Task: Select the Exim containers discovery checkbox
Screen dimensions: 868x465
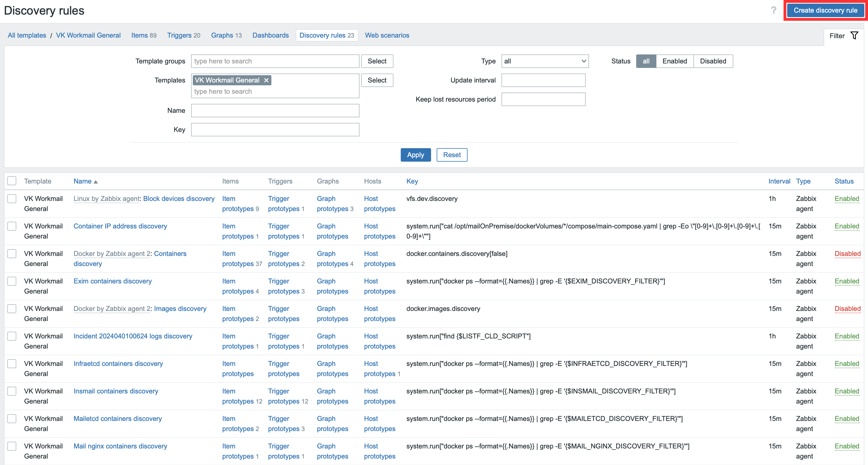Action: [12, 281]
